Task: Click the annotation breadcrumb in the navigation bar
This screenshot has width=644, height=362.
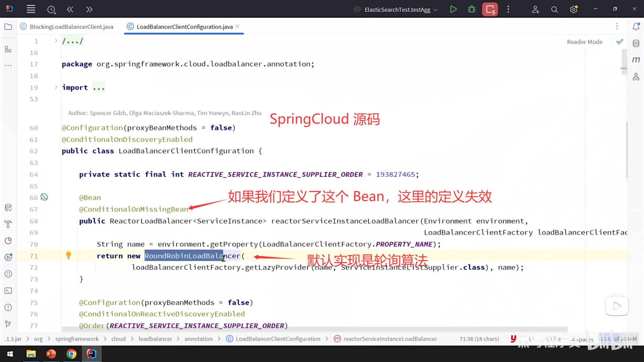Action: tap(198, 339)
